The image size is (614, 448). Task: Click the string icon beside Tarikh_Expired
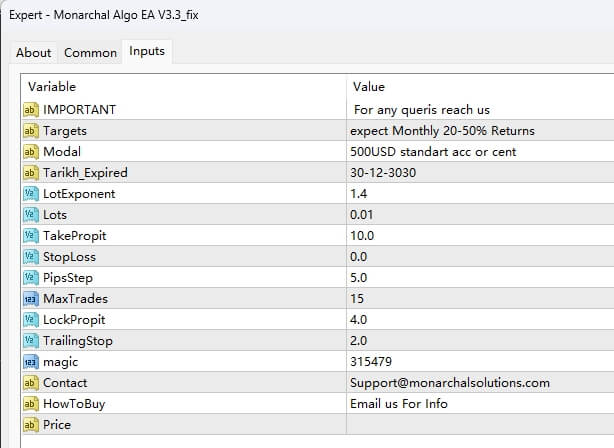(x=31, y=173)
